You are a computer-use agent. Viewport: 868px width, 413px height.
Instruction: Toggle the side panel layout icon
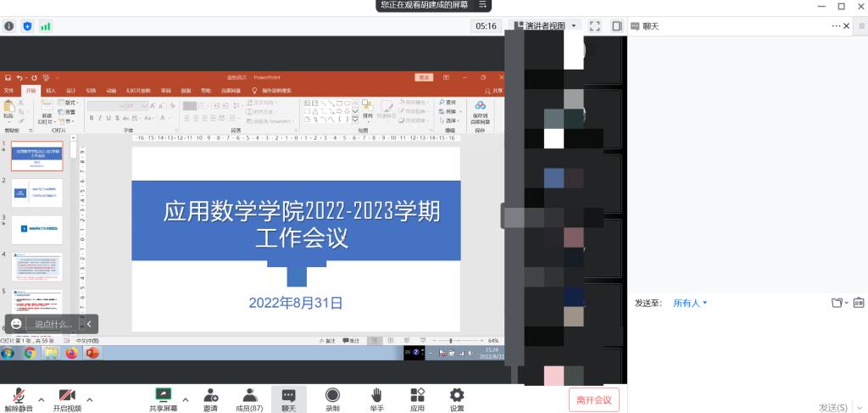pos(616,26)
